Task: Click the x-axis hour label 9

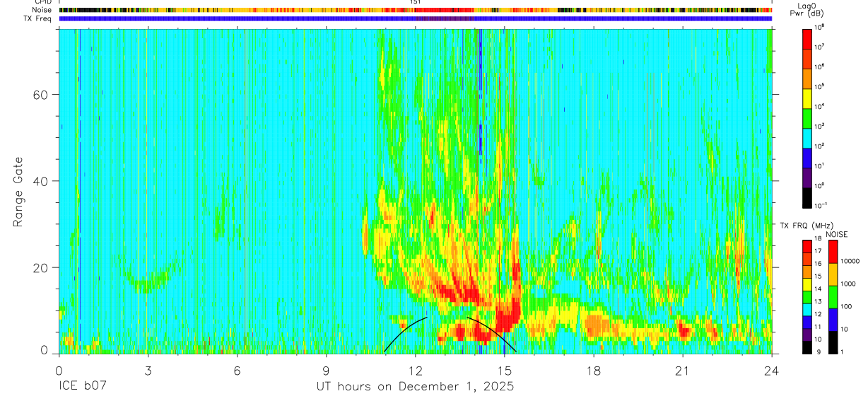Action: coord(326,369)
